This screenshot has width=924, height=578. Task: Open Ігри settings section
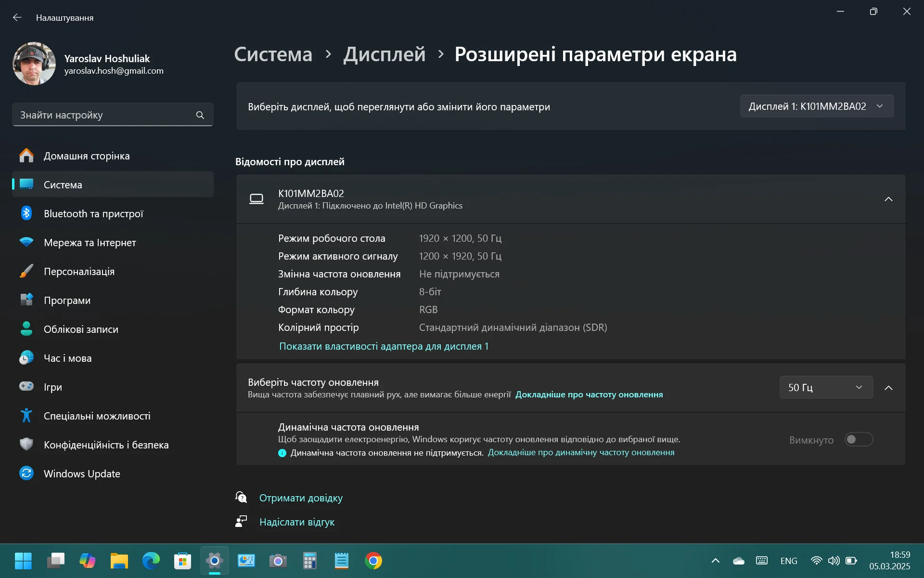point(53,387)
